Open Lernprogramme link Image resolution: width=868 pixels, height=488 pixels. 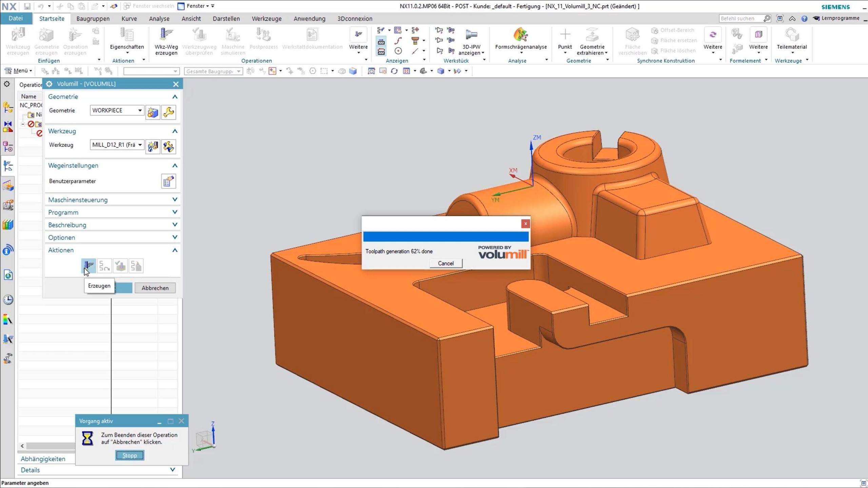tap(836, 18)
